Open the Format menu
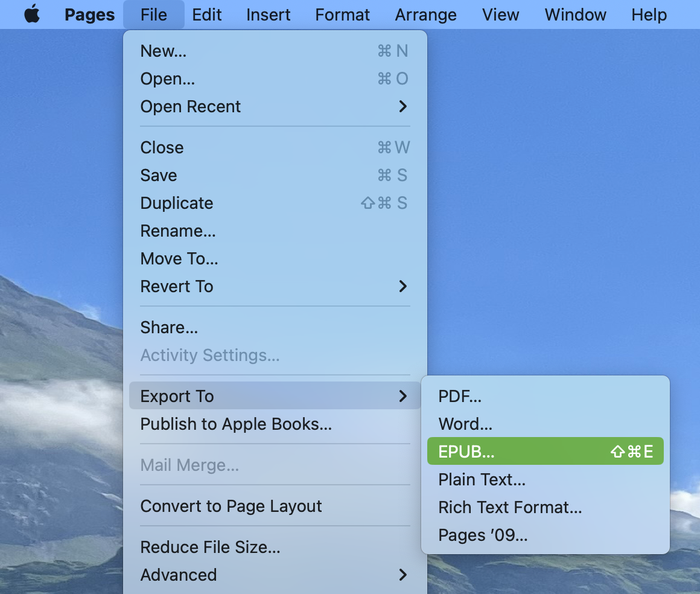This screenshot has width=700, height=594. pyautogui.click(x=342, y=14)
